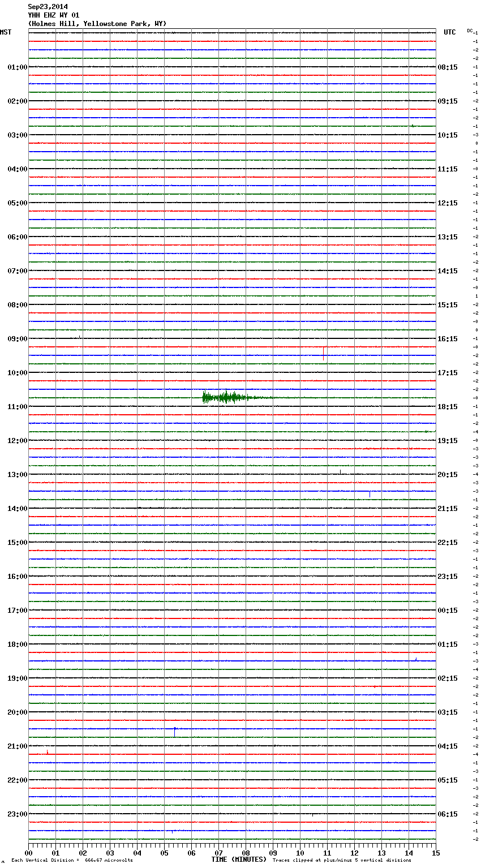Click the UTC timezone header
Screen dimensions: 481x868
[449, 32]
